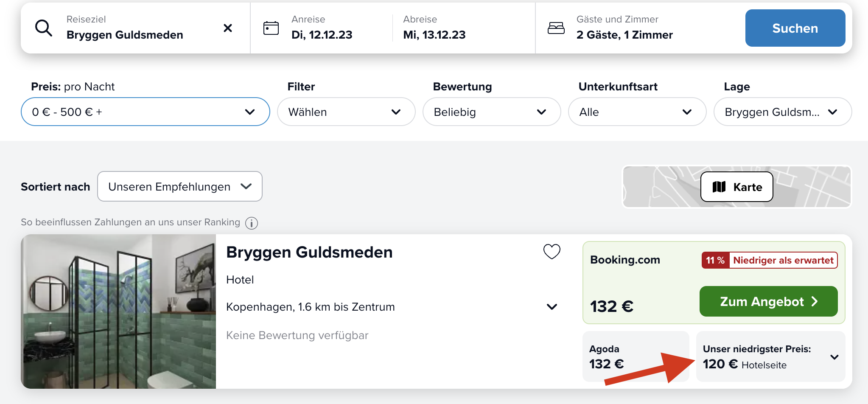Image resolution: width=868 pixels, height=404 pixels.
Task: Open the Anreise calendar icon
Action: (x=271, y=28)
